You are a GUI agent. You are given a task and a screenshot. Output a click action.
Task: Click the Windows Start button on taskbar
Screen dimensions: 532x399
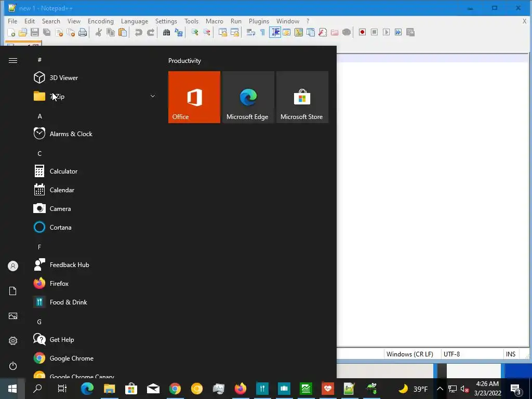12,389
